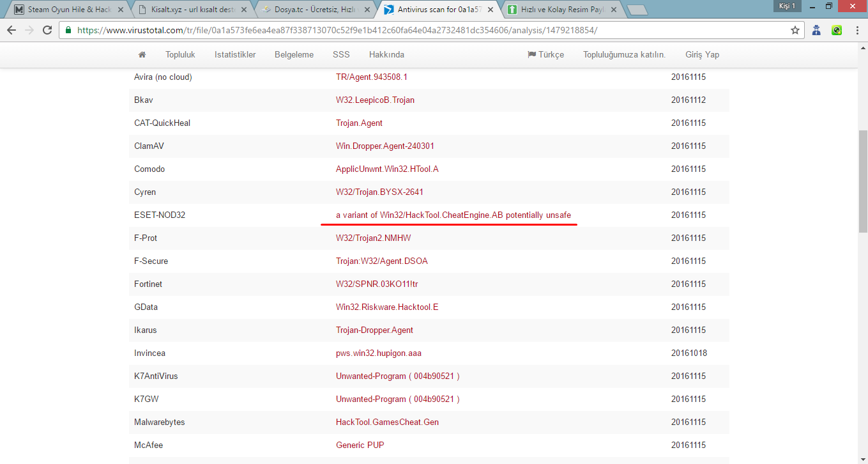
Task: Click the ApplicUnwnt.Win32.HTool.A result
Action: click(x=387, y=169)
